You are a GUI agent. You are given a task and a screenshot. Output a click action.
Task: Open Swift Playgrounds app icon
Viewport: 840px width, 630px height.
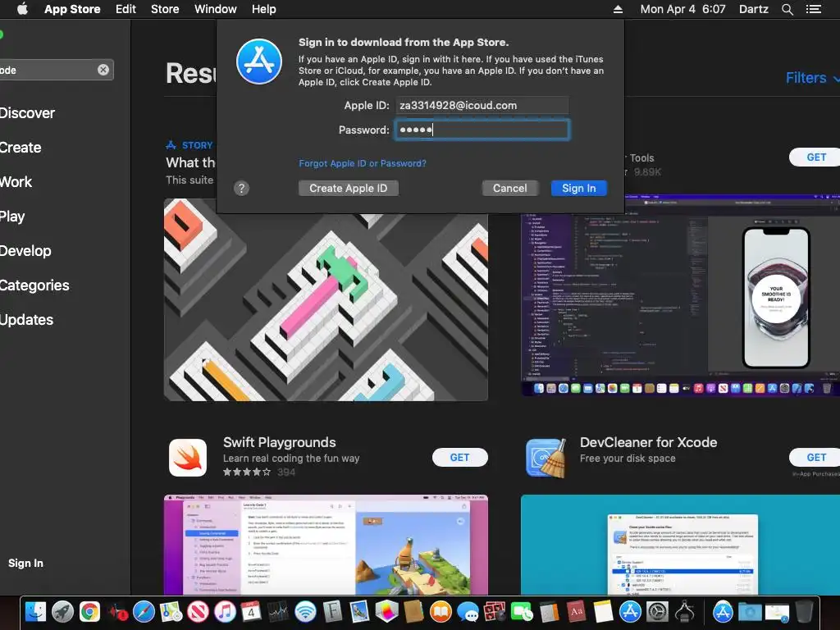(188, 458)
